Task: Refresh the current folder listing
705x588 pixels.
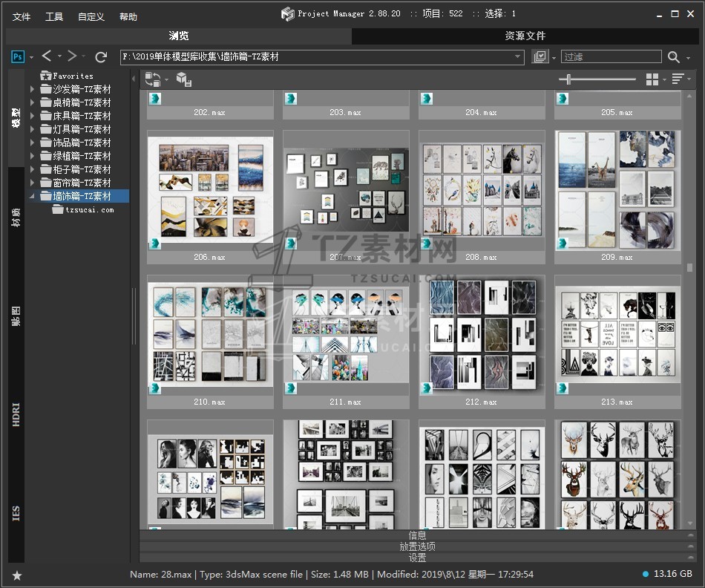Action: pyautogui.click(x=101, y=56)
